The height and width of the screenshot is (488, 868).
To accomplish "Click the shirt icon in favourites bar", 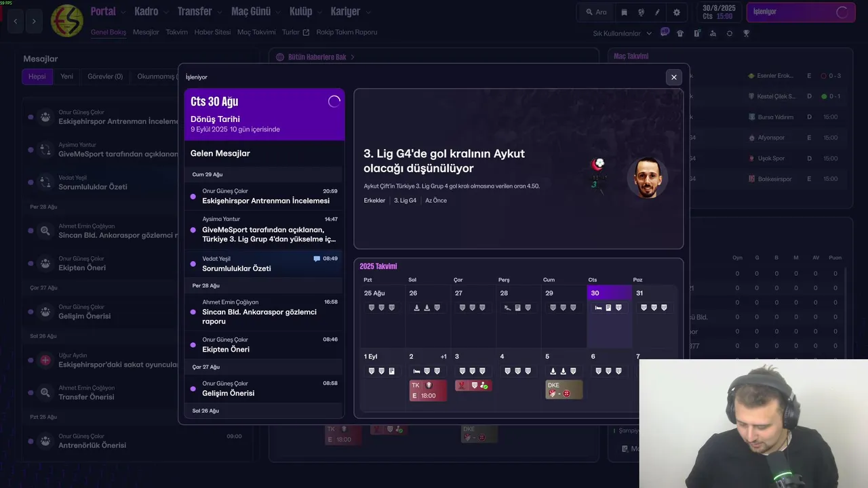I will click(680, 33).
